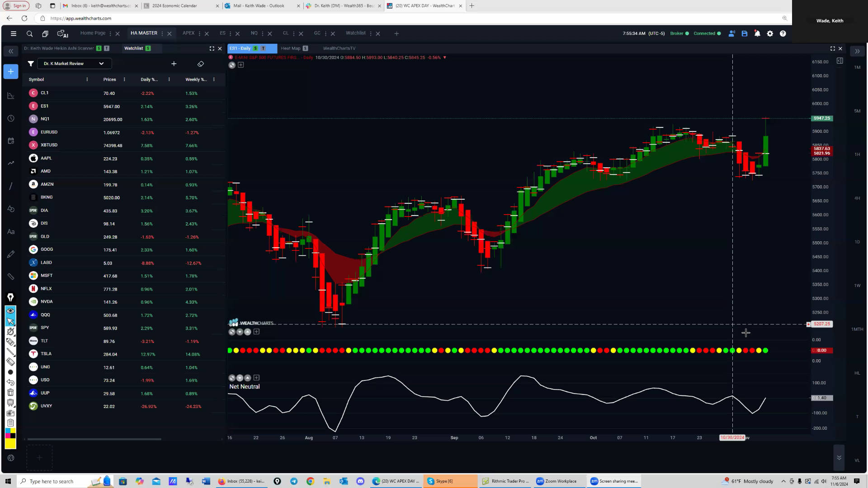Open the settings gear in header

pos(770,33)
